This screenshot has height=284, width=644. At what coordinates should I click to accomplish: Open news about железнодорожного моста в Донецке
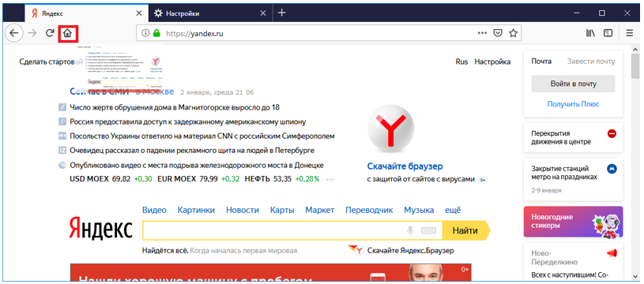[197, 165]
